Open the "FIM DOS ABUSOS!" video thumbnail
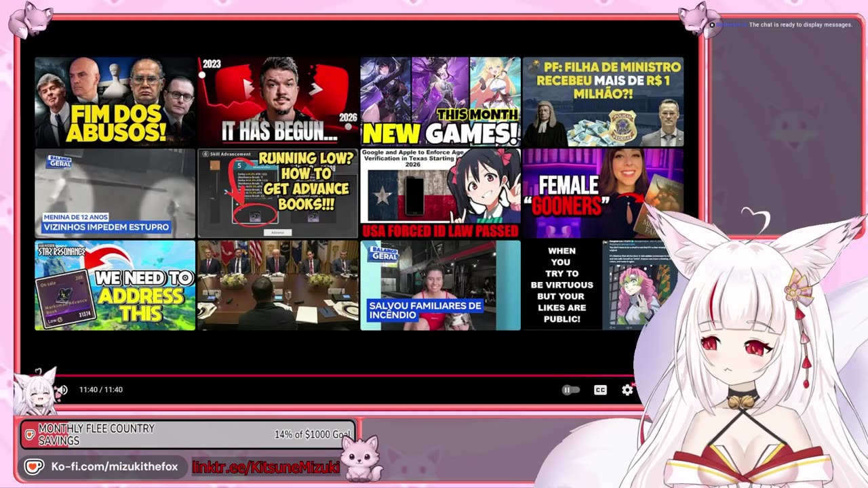Viewport: 868px width, 488px height. tap(115, 102)
